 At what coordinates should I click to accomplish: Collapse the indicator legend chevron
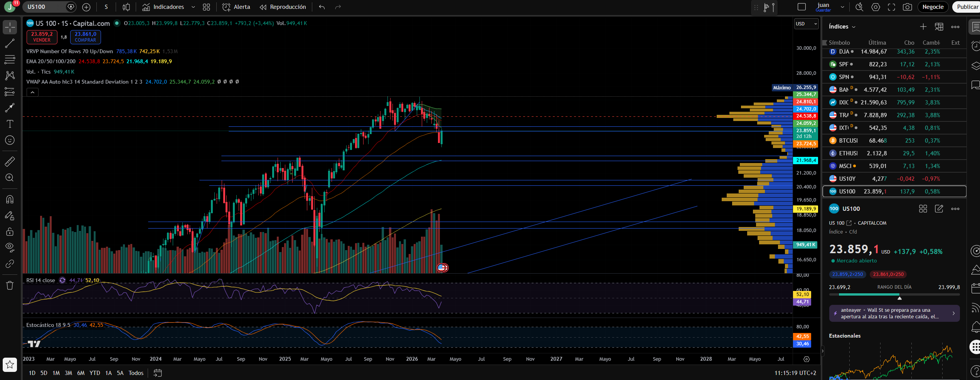tap(32, 92)
